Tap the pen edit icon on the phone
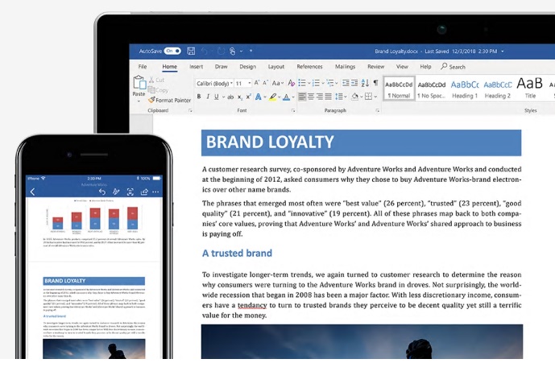This screenshot has height=392, width=555. (x=116, y=192)
